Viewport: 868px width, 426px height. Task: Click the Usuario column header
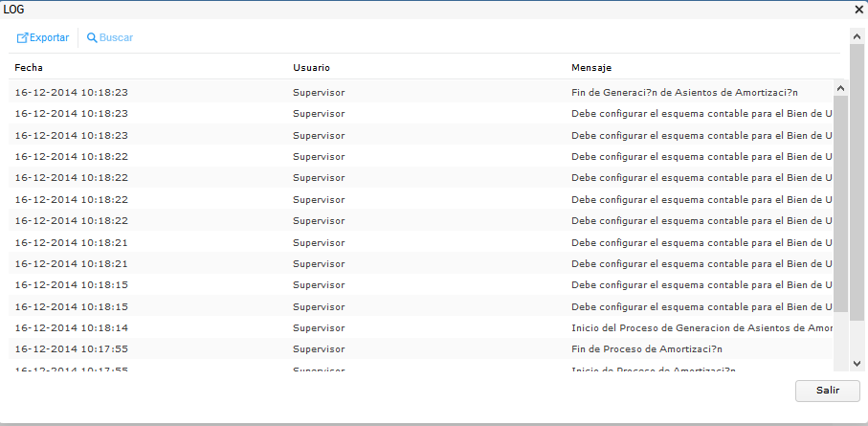311,68
